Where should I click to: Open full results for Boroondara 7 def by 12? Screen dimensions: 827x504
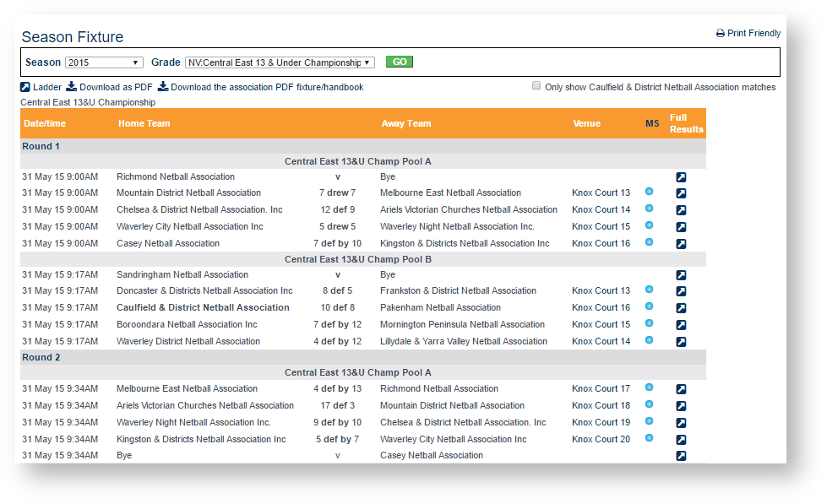click(x=681, y=325)
